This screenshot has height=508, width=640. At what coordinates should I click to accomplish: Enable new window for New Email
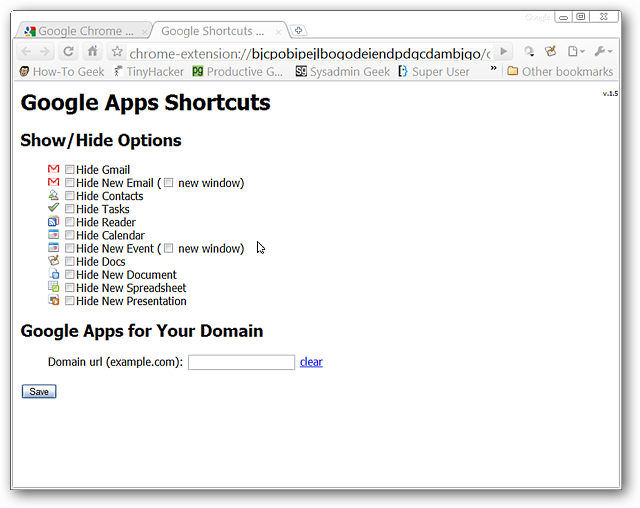169,182
